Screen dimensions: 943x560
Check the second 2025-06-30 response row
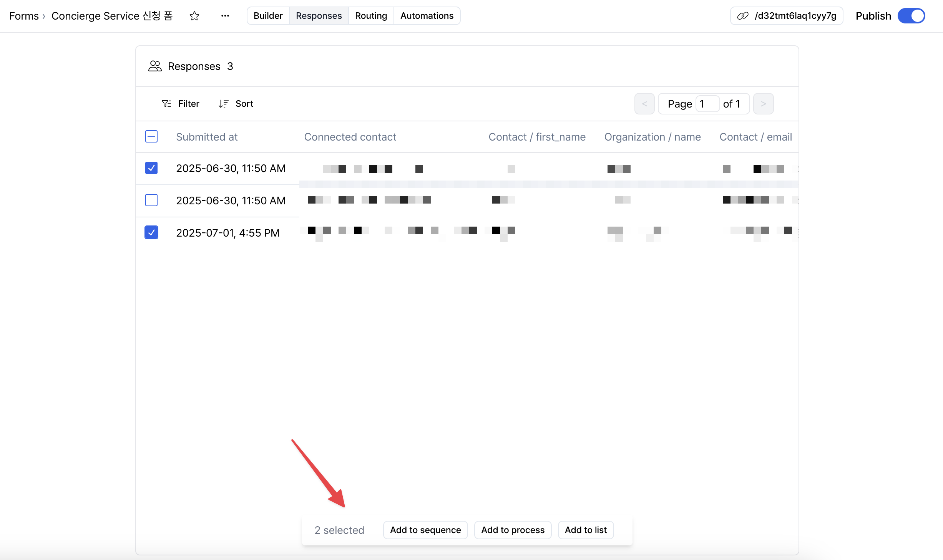tap(151, 200)
